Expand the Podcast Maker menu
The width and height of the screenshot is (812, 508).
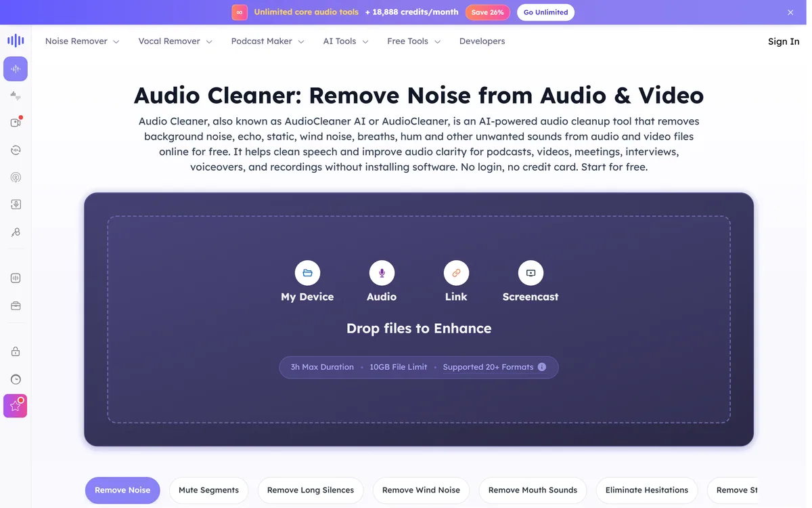click(x=267, y=41)
